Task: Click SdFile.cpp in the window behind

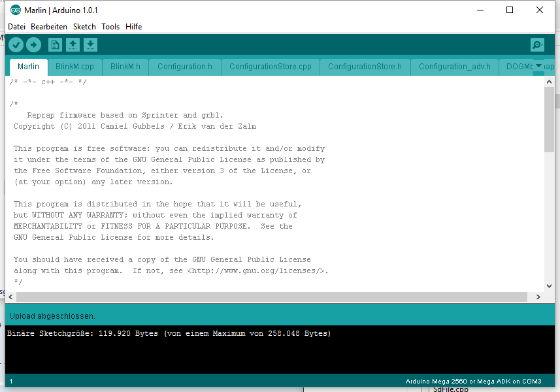Action: 450,389
